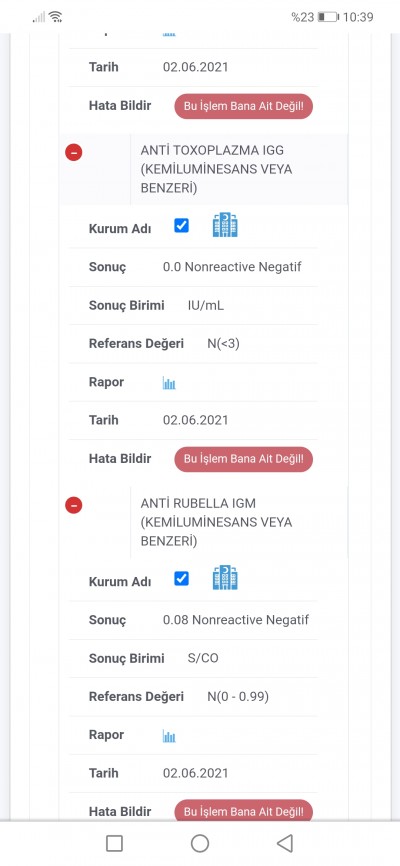Click 'Bu İşlem Bana Ait Değil!' under Rubella IGM
Viewport: 400px width, 866px height.
pyautogui.click(x=244, y=811)
